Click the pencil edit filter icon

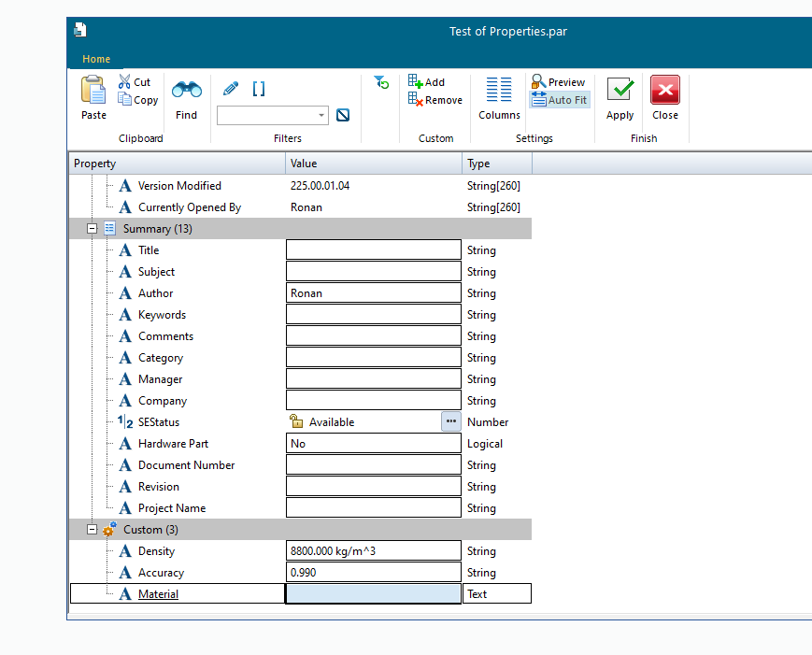pyautogui.click(x=231, y=90)
